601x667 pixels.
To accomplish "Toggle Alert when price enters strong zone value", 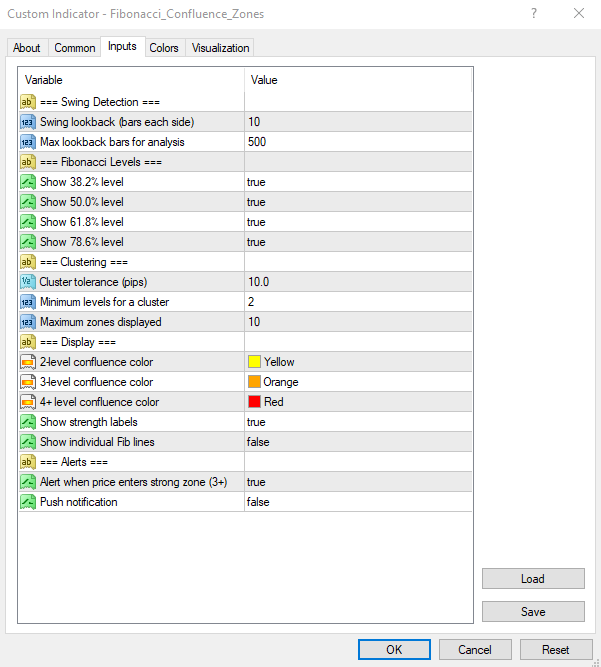I will pos(358,482).
